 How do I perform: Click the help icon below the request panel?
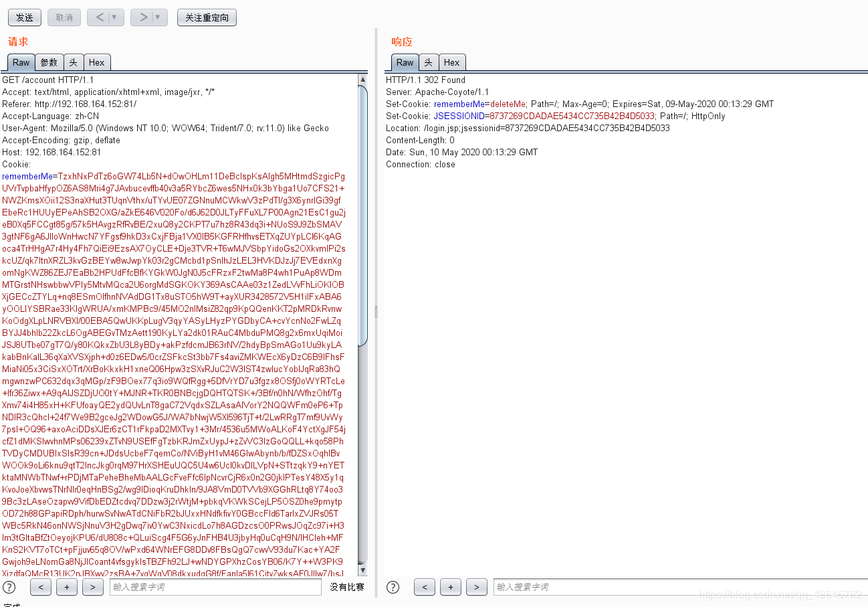(9, 587)
